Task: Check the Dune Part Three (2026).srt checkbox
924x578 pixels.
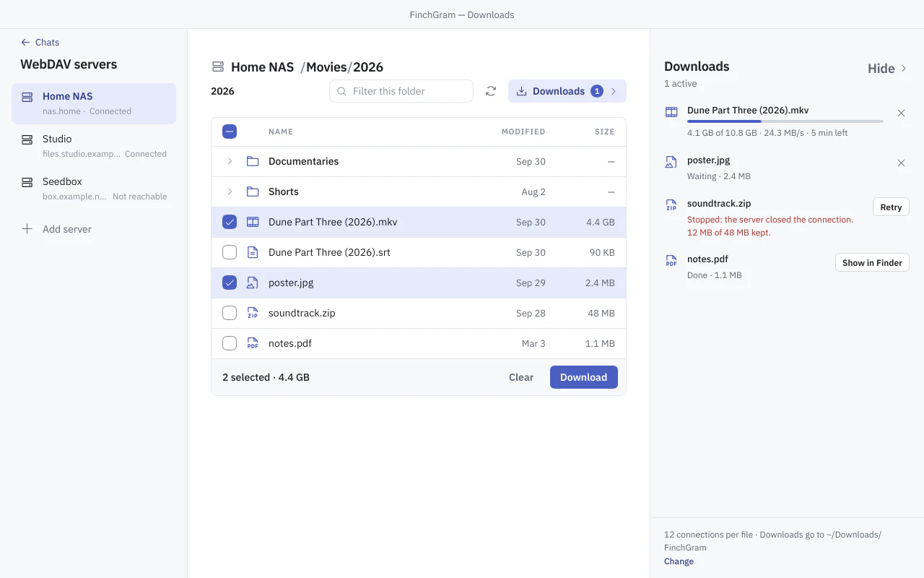Action: click(230, 252)
